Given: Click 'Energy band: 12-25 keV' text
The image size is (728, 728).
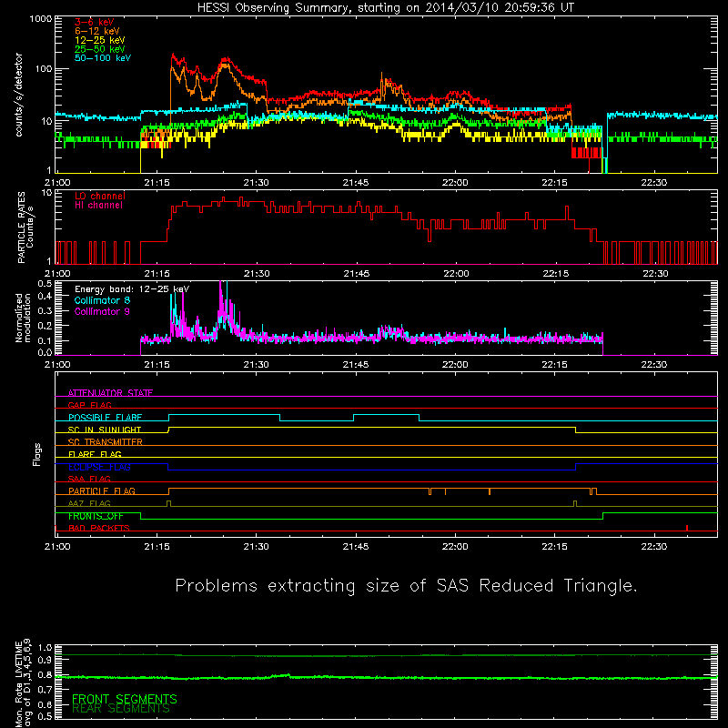Looking at the screenshot, I should tap(132, 289).
